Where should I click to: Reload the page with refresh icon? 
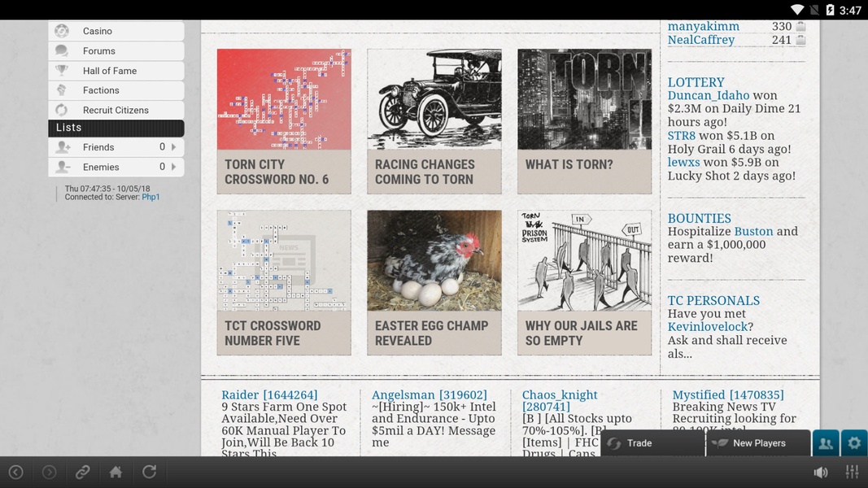pyautogui.click(x=149, y=472)
